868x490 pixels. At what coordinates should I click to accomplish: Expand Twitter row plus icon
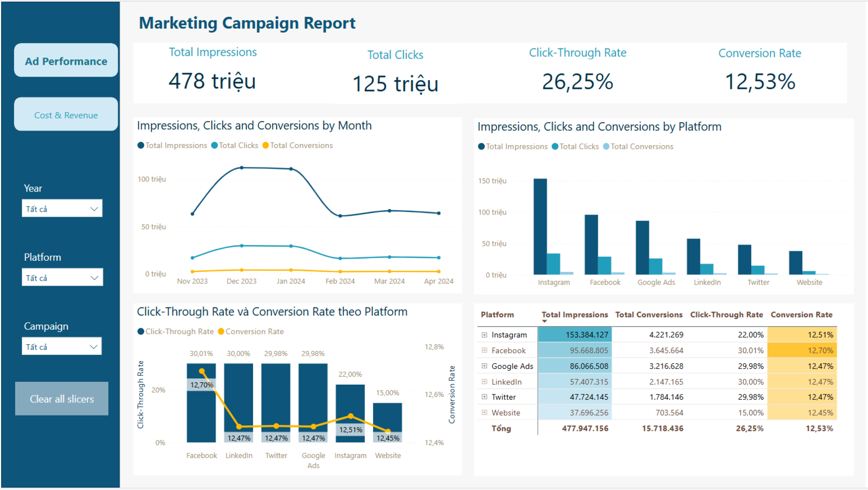tap(484, 397)
